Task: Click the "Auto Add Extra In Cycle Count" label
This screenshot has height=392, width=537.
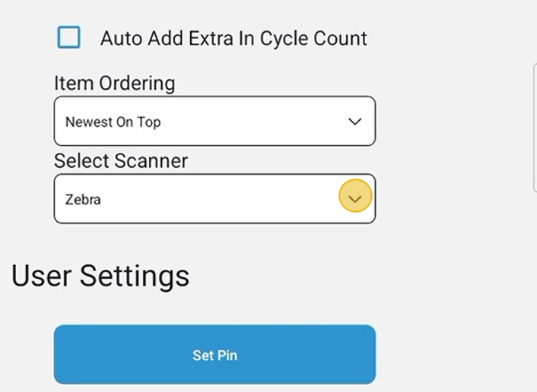Action: [x=234, y=39]
